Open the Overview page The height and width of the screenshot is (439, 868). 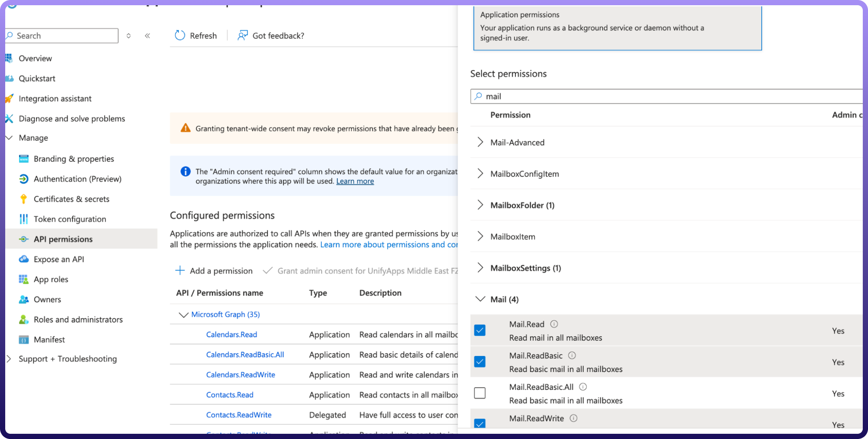[x=35, y=58]
